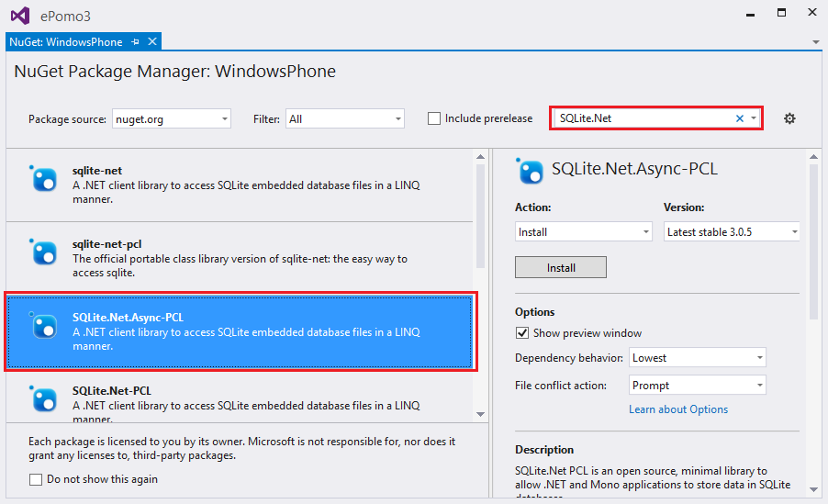Expand the Filter dropdown
The image size is (828, 504).
[345, 118]
